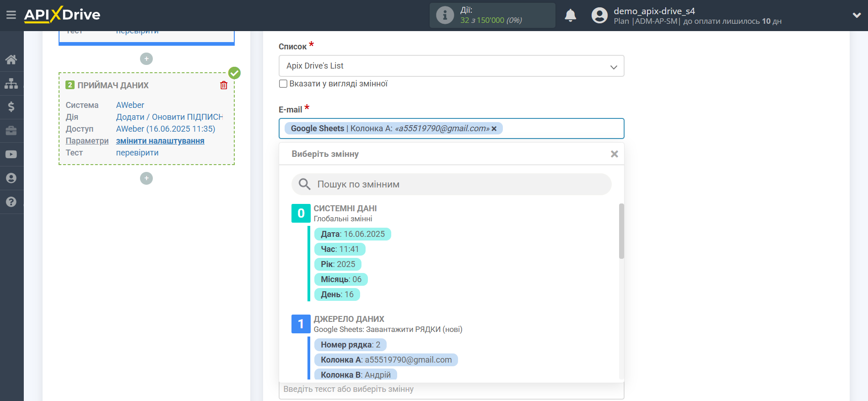Click the demo_apix-drive_s4 account name
This screenshot has width=868, height=401.
pos(654,11)
